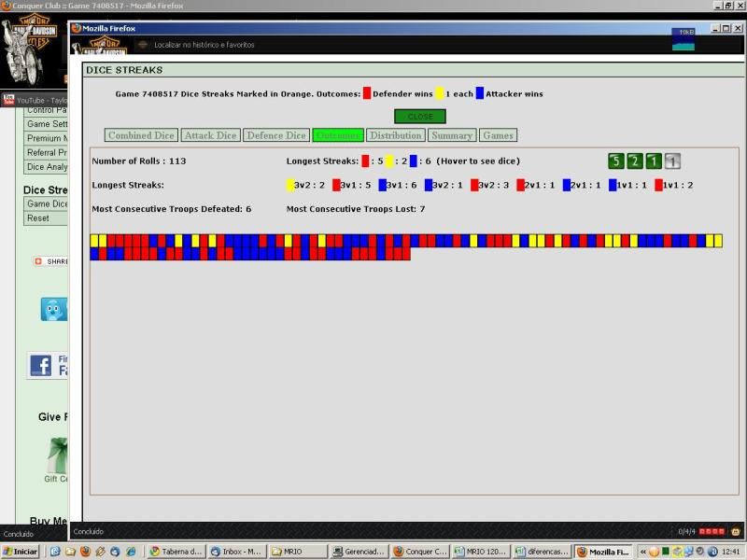Viewport: 747px width, 560px height.
Task: Open the Referral Program sidebar link
Action: click(x=46, y=152)
